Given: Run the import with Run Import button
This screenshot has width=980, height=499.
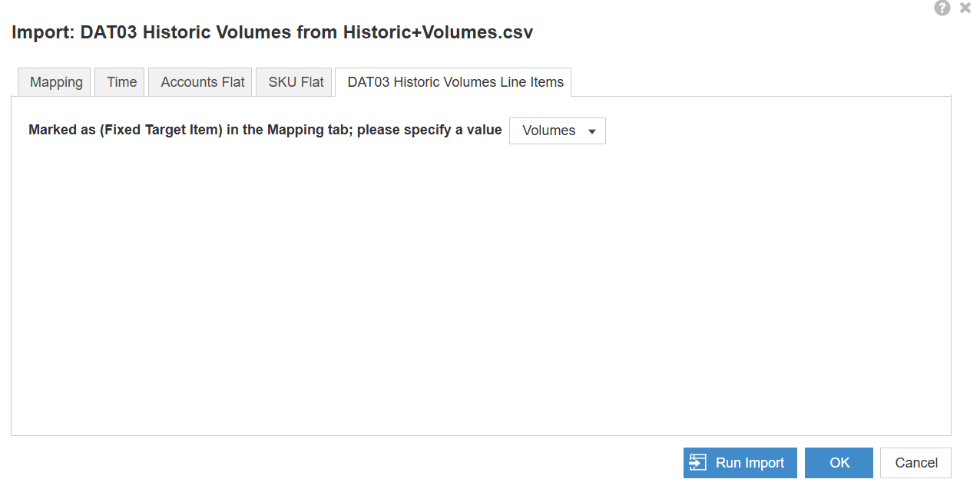Looking at the screenshot, I should 740,463.
